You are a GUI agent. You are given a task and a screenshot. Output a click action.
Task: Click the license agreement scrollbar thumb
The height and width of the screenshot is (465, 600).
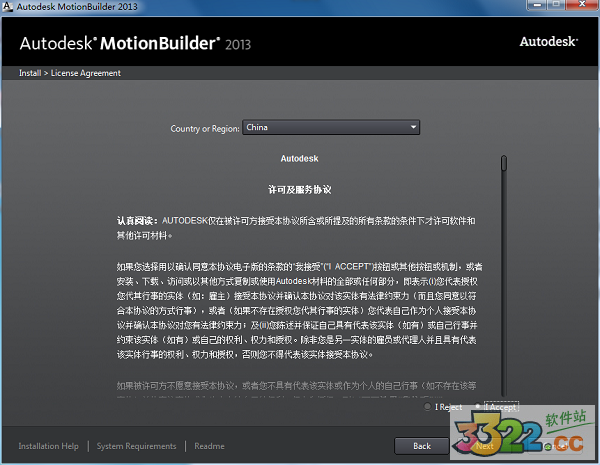click(x=504, y=163)
